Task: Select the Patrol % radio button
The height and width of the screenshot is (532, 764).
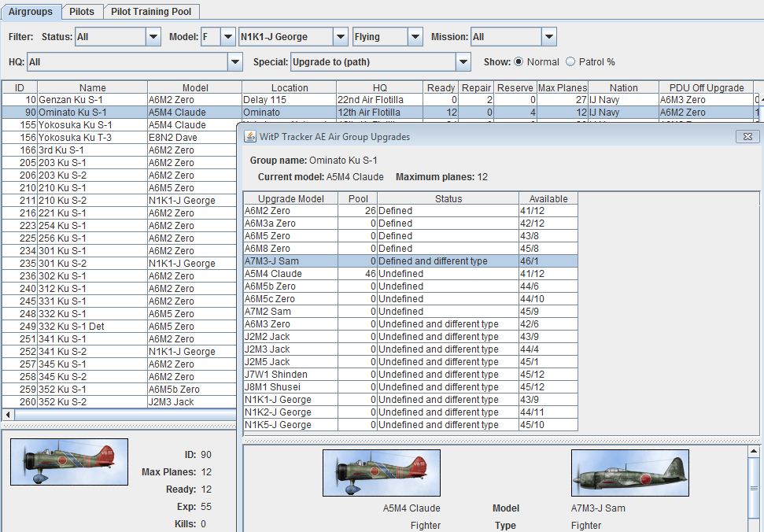Action: click(571, 61)
